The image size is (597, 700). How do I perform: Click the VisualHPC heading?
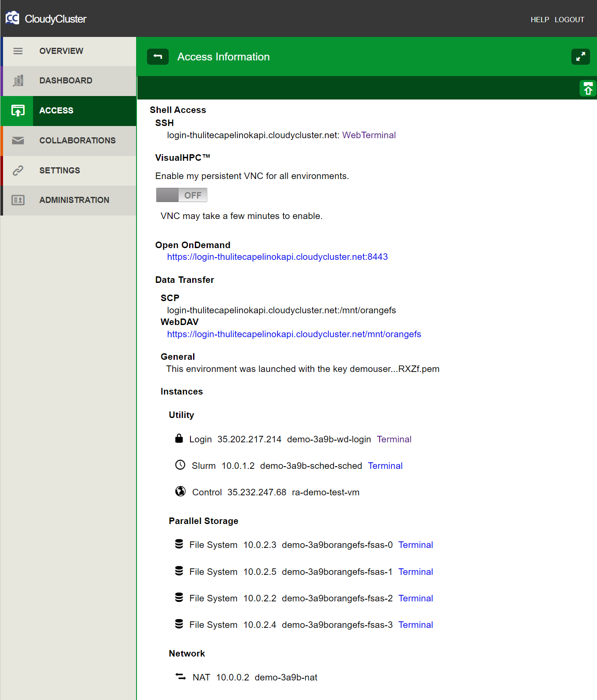click(x=183, y=158)
